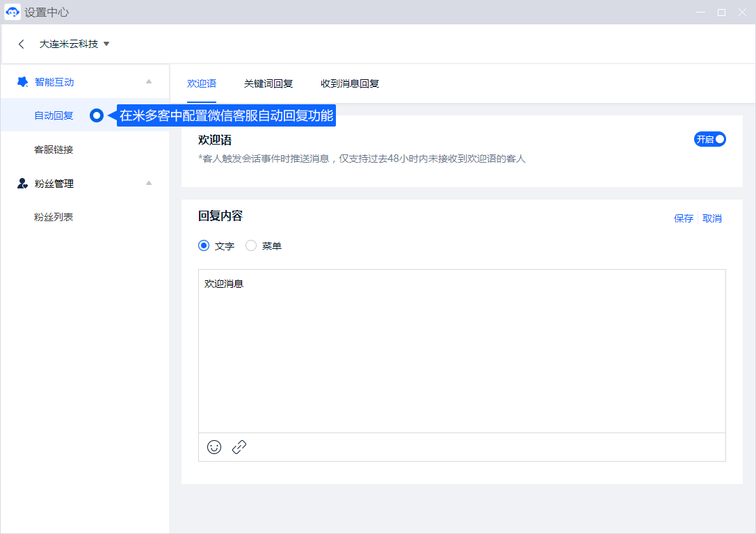Open 客服链接 in the sidebar
The image size is (756, 534).
[54, 149]
